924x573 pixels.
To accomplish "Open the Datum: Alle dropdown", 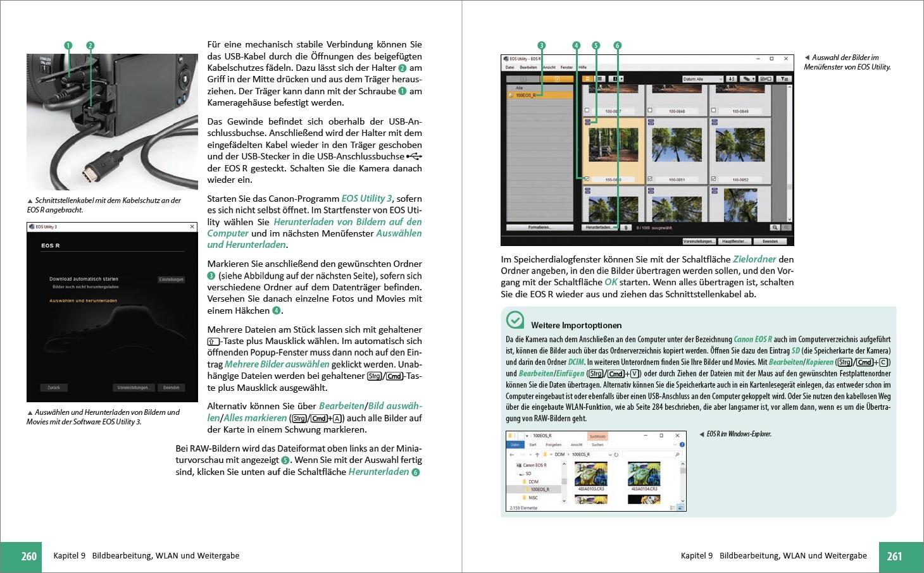I will [x=702, y=79].
